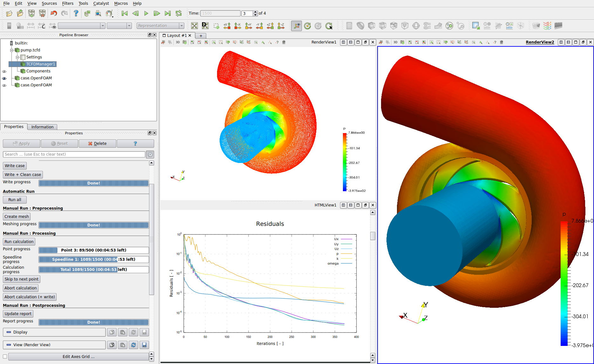Set view direction to +X
Viewport: 594px width, 364px height.
point(227,26)
